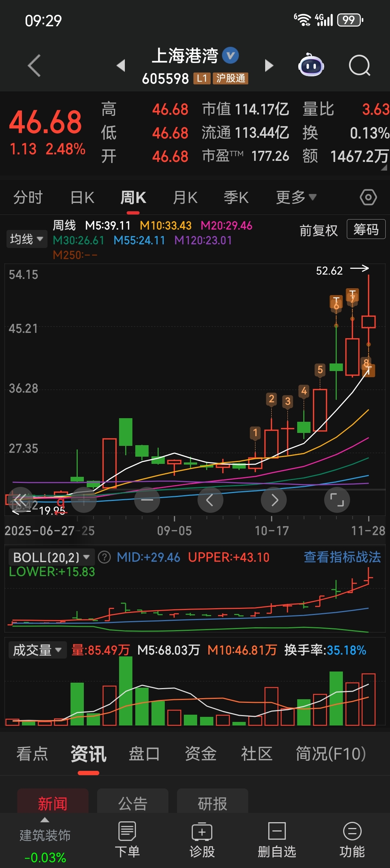Image resolution: width=390 pixels, height=868 pixels.
Task: Open BOLL indicator help question mark
Action: pos(104,557)
